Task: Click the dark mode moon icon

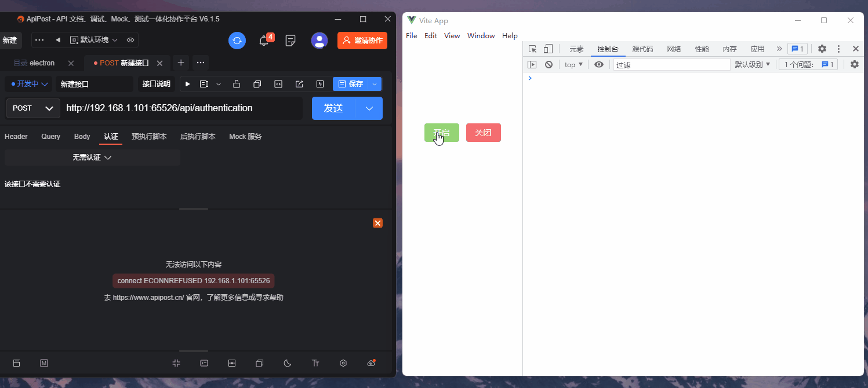Action: tap(288, 363)
